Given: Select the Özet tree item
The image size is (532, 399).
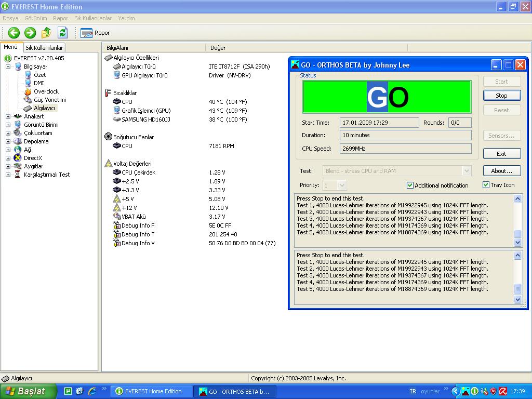Looking at the screenshot, I should pyautogui.click(x=39, y=75).
